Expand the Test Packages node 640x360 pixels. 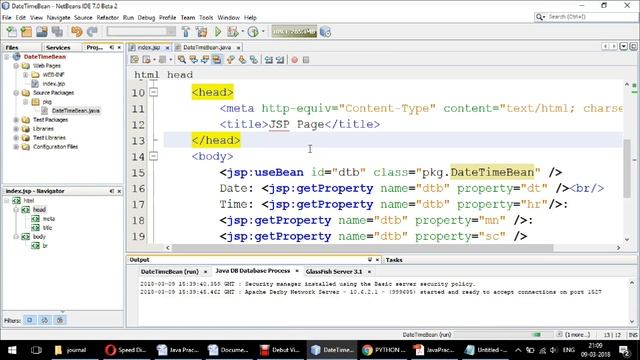(16, 120)
